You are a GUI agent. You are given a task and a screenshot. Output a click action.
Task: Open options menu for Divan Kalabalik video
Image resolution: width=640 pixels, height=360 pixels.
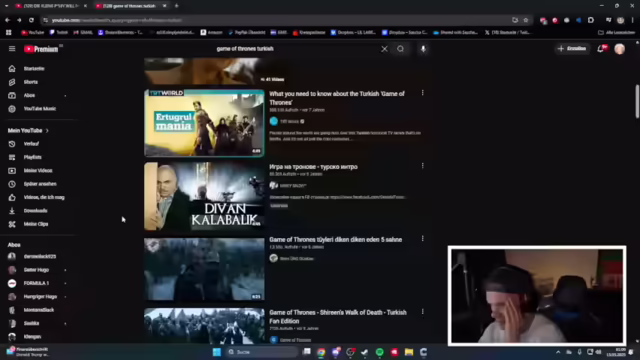(x=422, y=166)
